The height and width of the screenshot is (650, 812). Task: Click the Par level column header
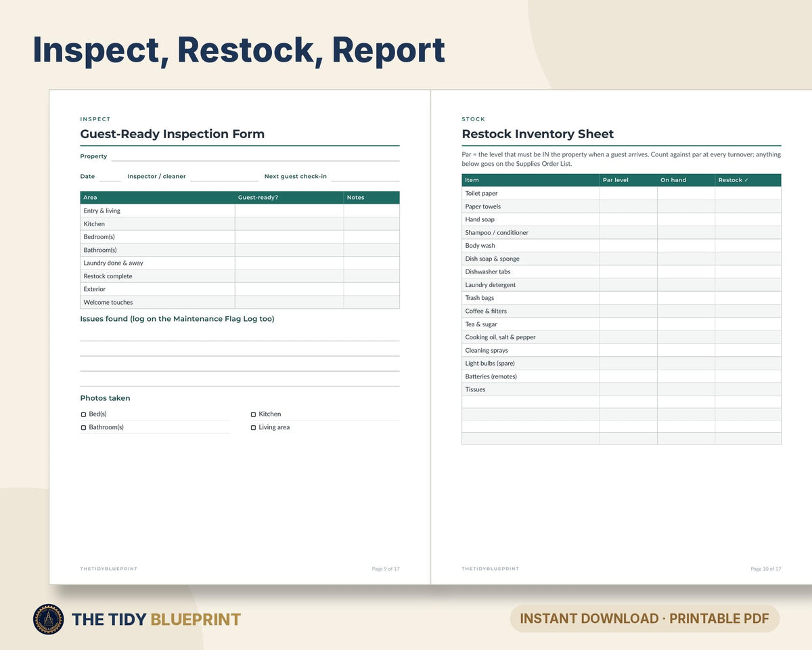tap(628, 180)
